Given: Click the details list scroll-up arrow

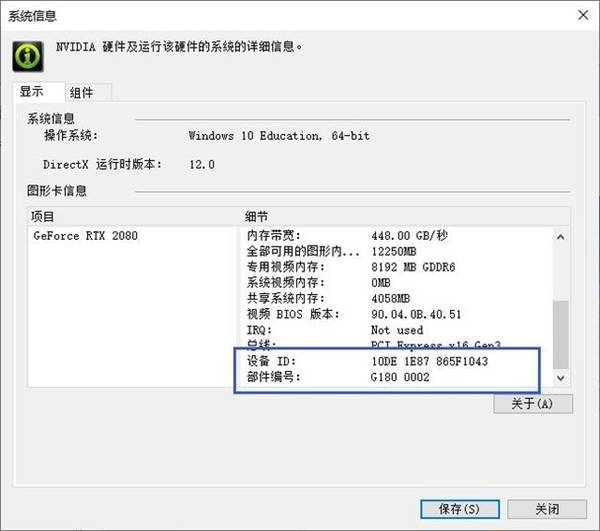Looking at the screenshot, I should click(561, 237).
